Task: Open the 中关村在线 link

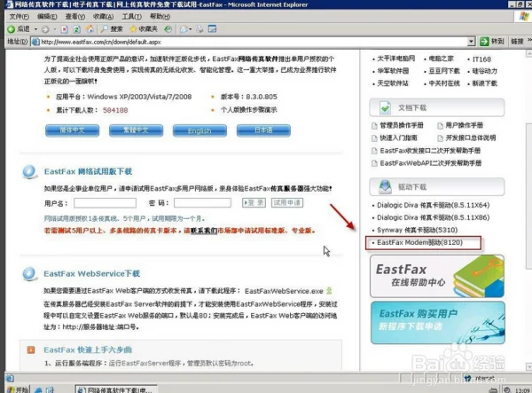Action: [444, 83]
